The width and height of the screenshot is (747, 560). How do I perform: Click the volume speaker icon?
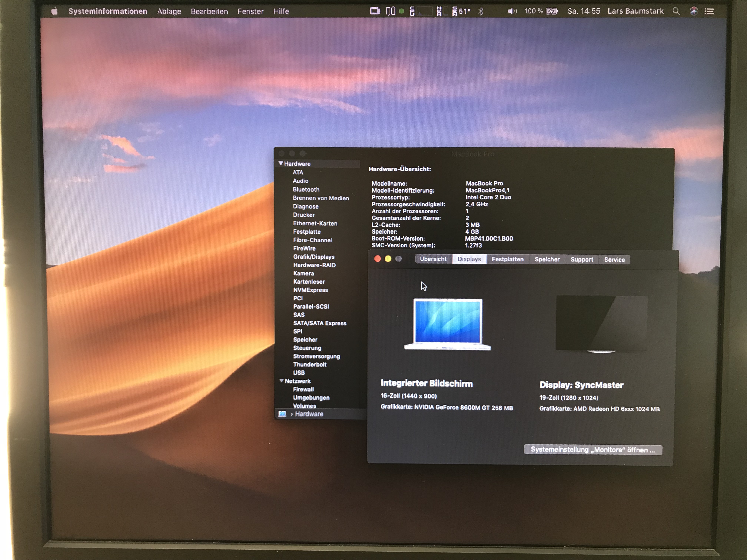pos(512,11)
